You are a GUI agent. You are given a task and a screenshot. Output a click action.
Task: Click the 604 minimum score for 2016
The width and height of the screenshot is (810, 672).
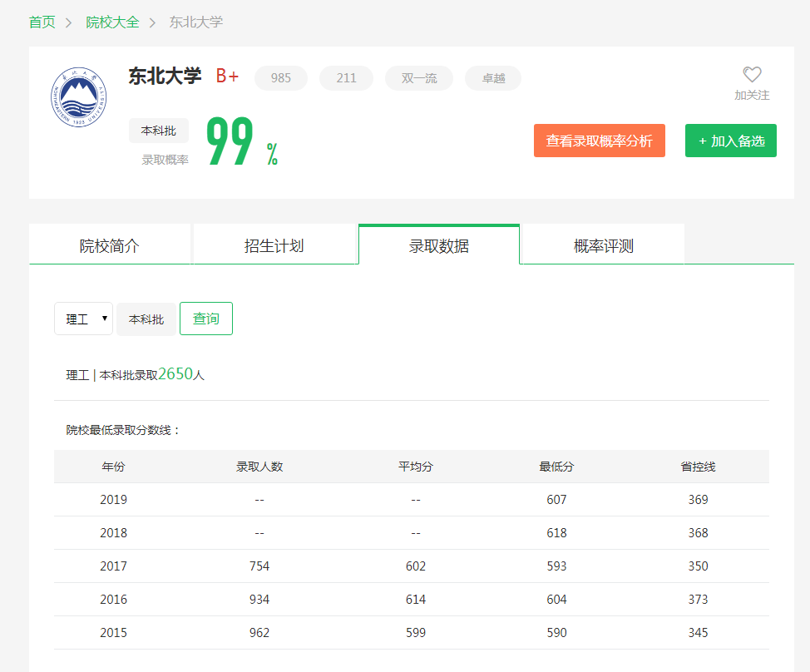tap(556, 599)
